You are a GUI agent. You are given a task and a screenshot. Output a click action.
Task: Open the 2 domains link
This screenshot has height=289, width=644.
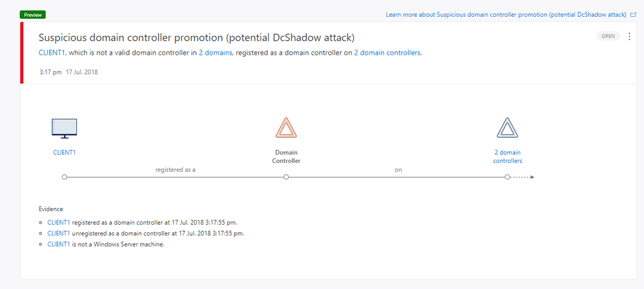(215, 53)
